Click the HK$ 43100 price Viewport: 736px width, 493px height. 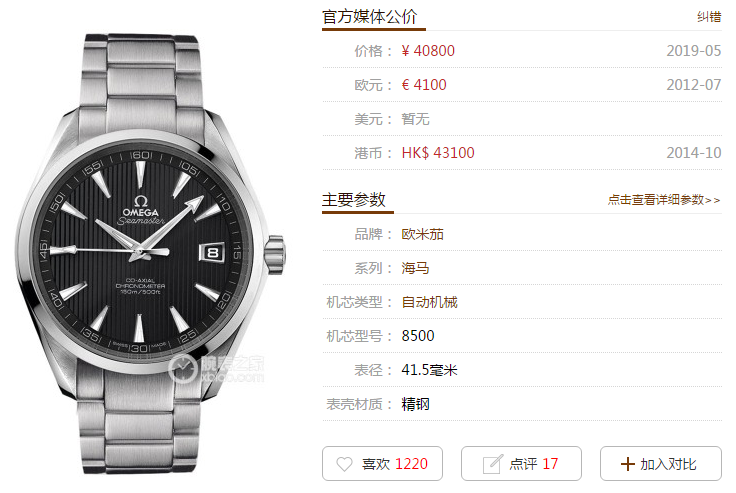pos(438,153)
